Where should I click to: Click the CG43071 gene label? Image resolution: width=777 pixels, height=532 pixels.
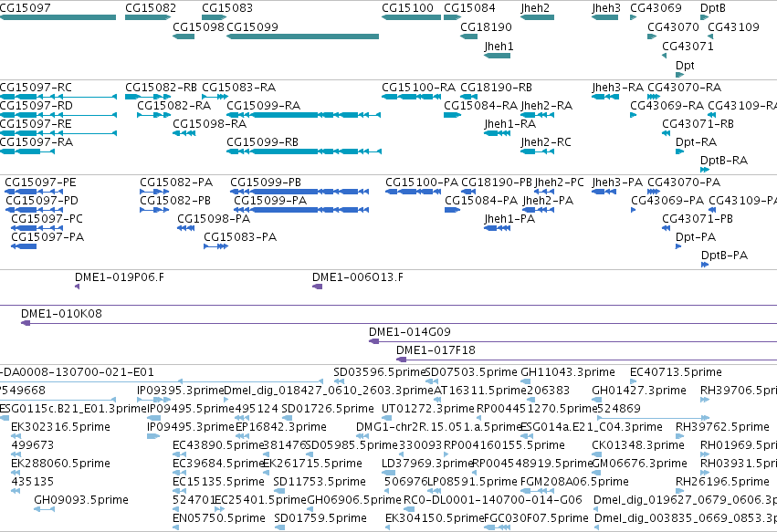pyautogui.click(x=688, y=46)
